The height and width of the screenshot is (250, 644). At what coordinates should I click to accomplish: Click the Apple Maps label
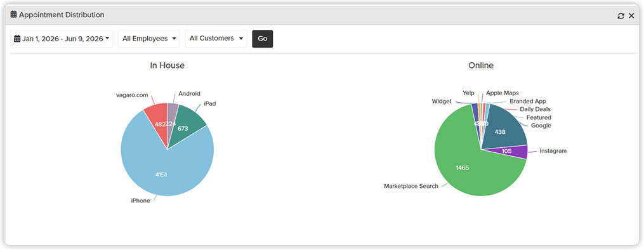[x=503, y=93]
